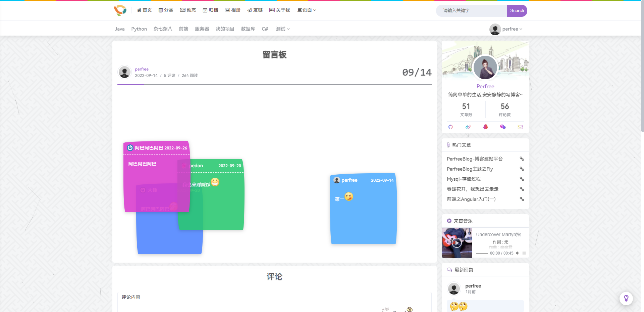
Task: Focus the keyword search input field
Action: click(x=471, y=11)
